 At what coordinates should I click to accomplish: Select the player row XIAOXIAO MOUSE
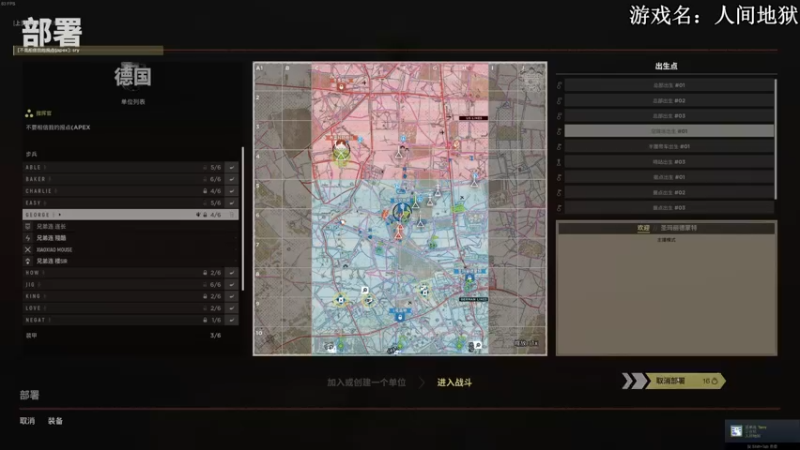click(131, 249)
